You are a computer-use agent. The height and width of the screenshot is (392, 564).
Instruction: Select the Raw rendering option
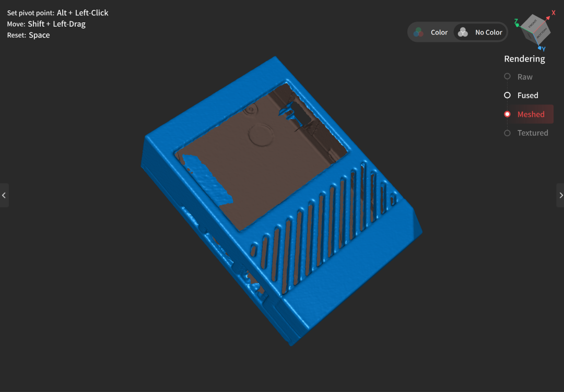click(519, 77)
